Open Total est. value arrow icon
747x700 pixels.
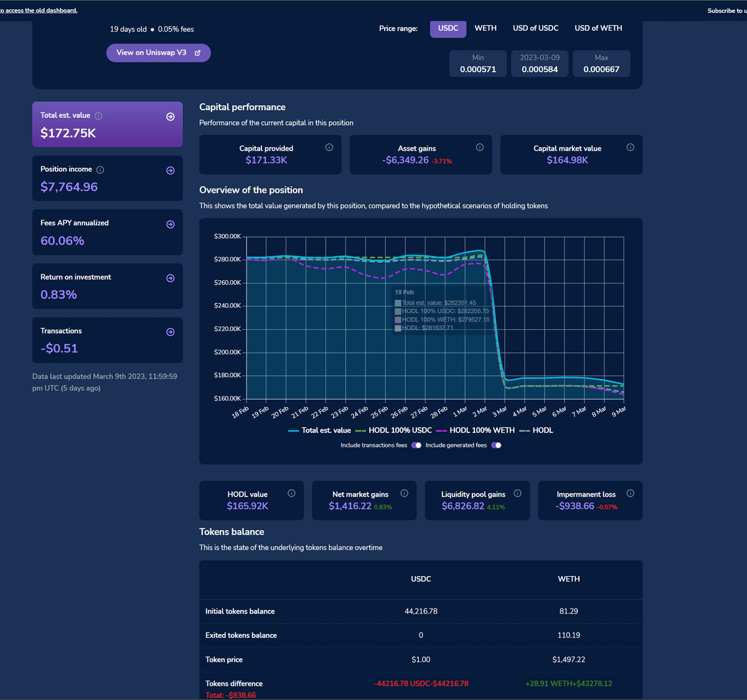pos(171,116)
